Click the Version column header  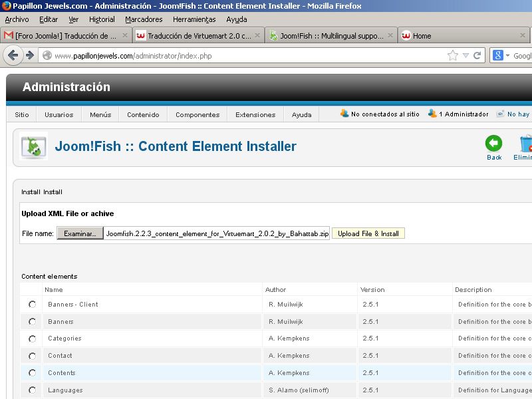click(x=372, y=289)
